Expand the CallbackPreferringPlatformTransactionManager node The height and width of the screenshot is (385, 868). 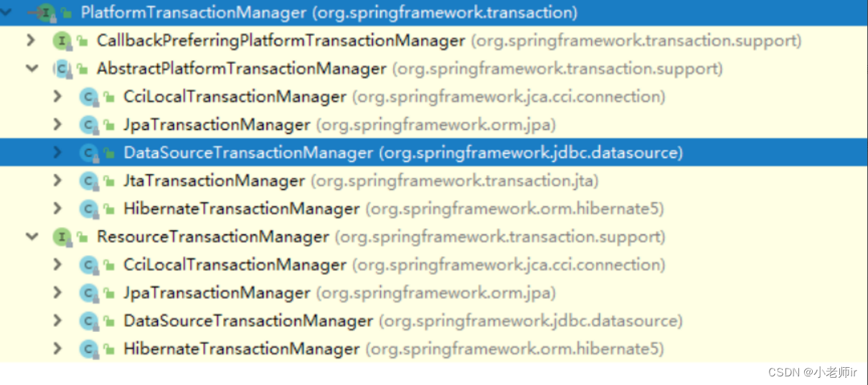(x=31, y=40)
